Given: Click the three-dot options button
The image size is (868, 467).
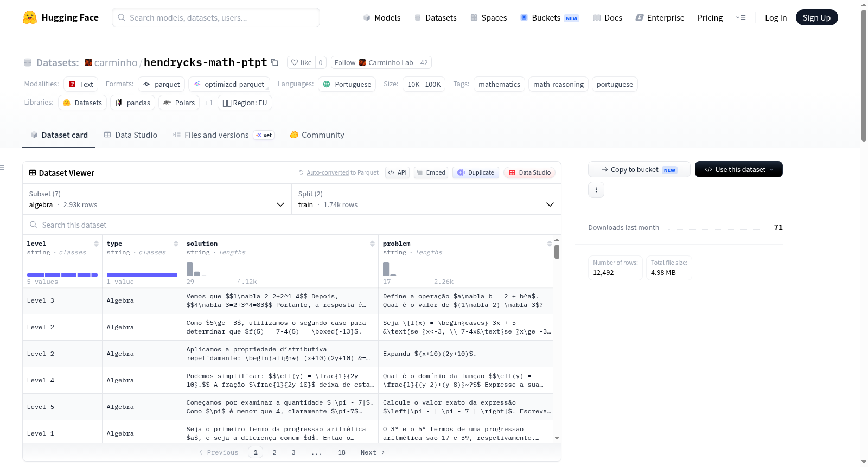Looking at the screenshot, I should [596, 190].
